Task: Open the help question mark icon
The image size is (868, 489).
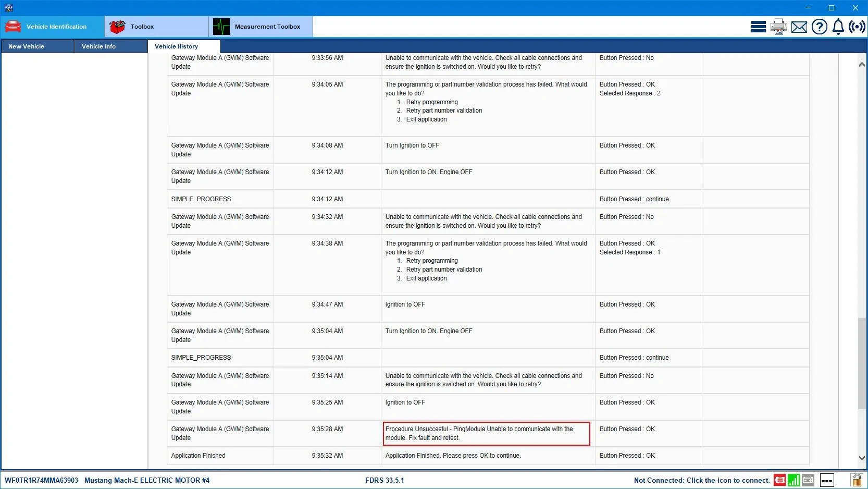Action: [x=820, y=27]
